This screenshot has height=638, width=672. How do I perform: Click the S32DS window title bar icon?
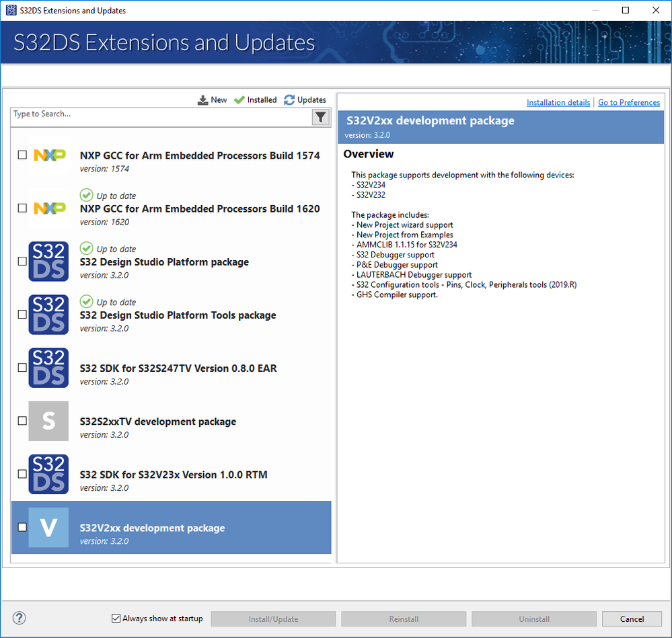click(x=11, y=10)
